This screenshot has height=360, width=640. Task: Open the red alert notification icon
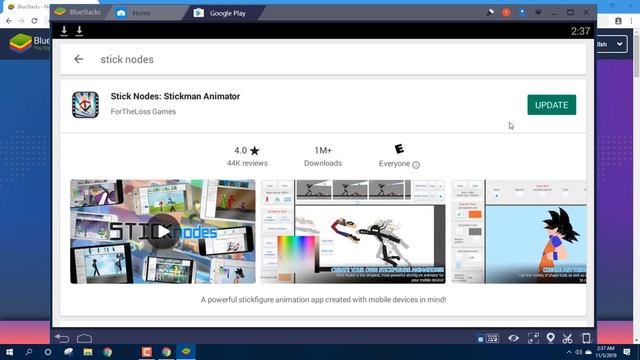[506, 13]
